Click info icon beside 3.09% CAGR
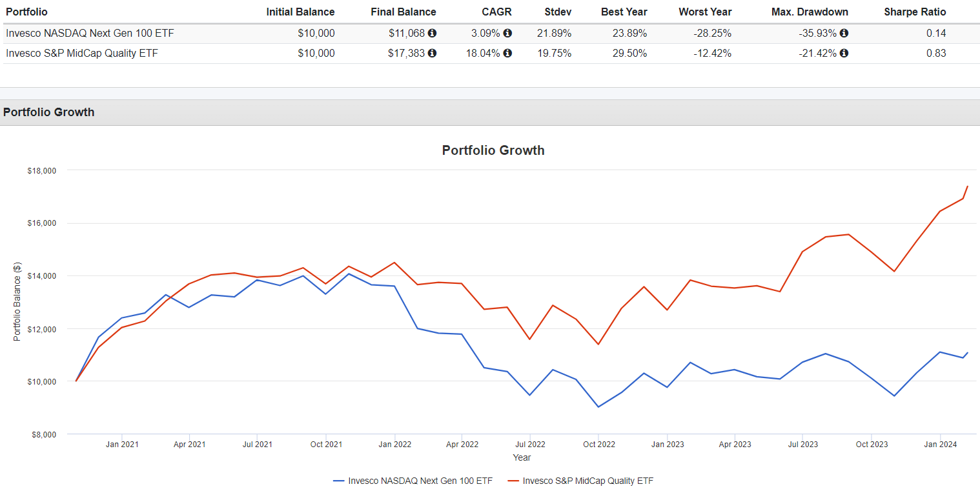 point(507,34)
